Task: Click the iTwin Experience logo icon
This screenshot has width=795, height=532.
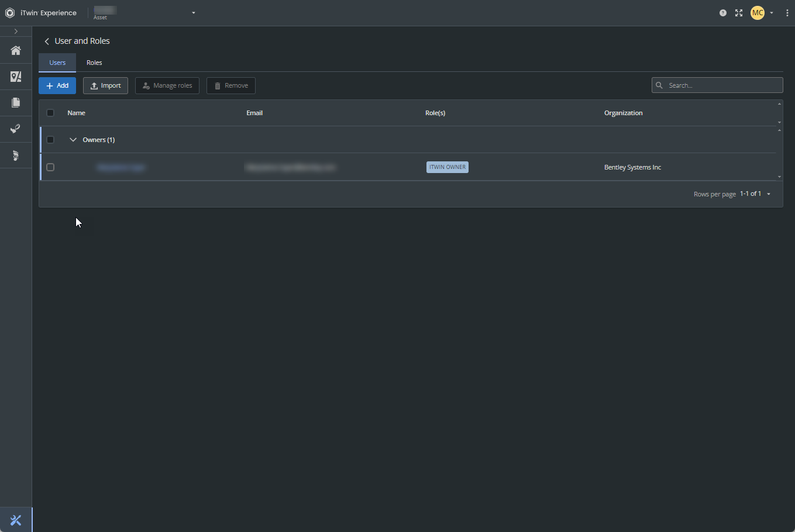Action: pos(10,13)
